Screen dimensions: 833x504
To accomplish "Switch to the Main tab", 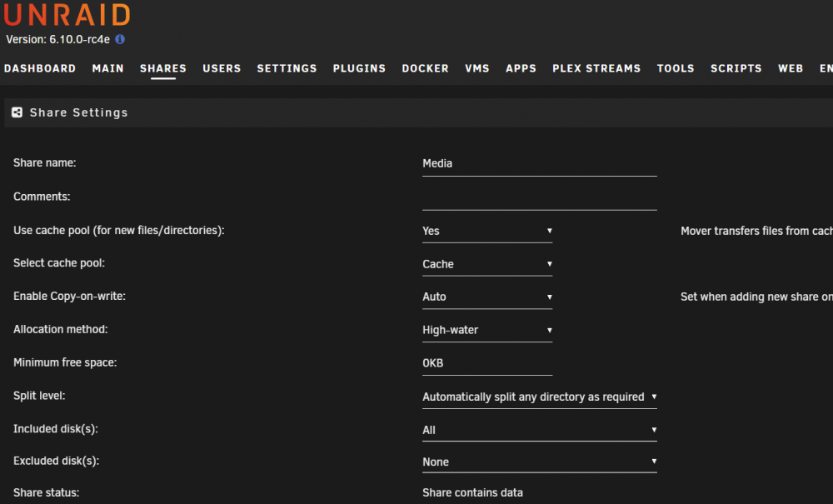I will pos(107,68).
